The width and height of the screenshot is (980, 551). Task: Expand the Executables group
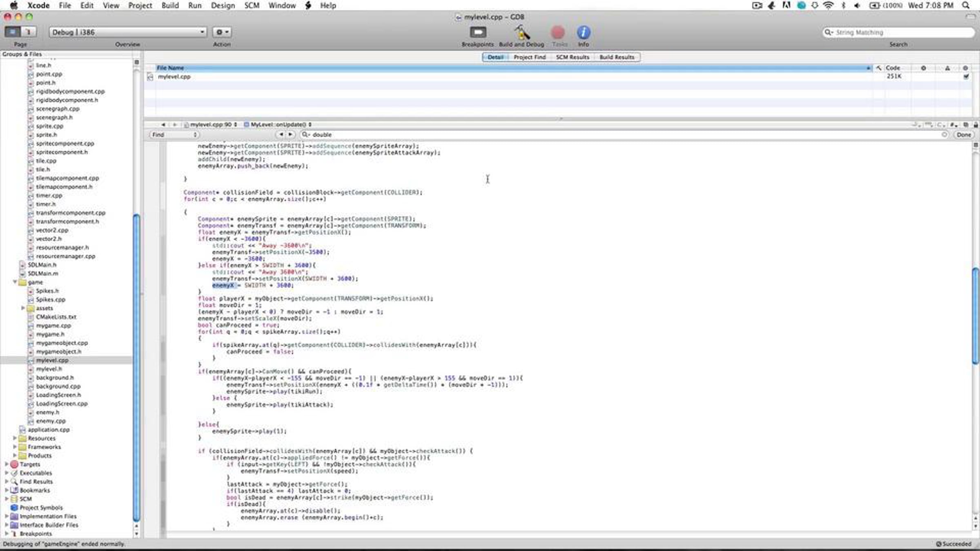coord(7,473)
